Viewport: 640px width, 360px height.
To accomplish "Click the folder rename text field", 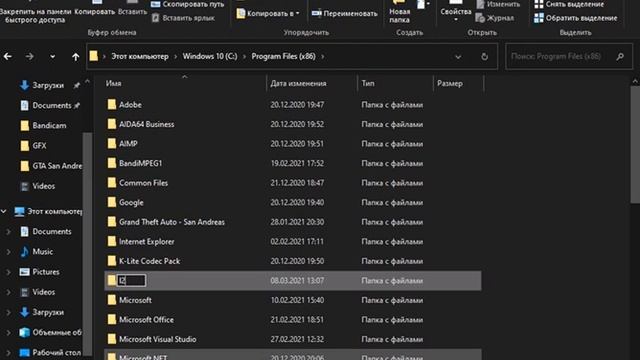I will pos(131,280).
